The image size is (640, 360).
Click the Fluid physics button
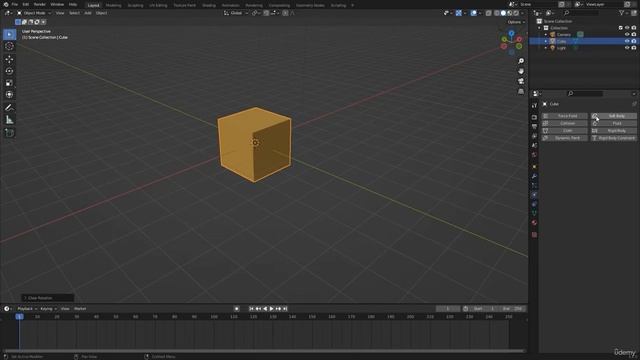(x=613, y=123)
